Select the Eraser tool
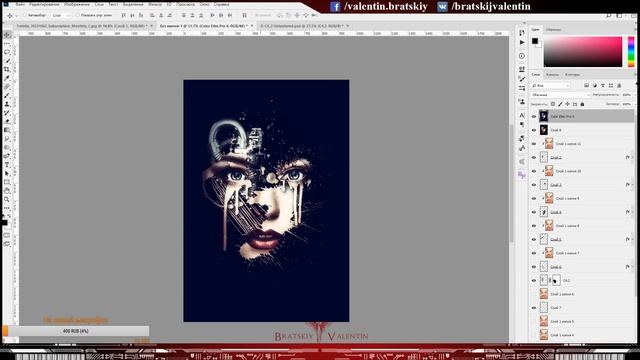Screen dimensions: 640x360 [x=7, y=121]
